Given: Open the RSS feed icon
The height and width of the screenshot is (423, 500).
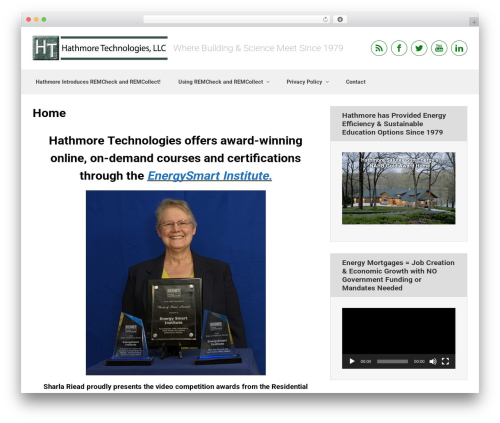Looking at the screenshot, I should 379,48.
